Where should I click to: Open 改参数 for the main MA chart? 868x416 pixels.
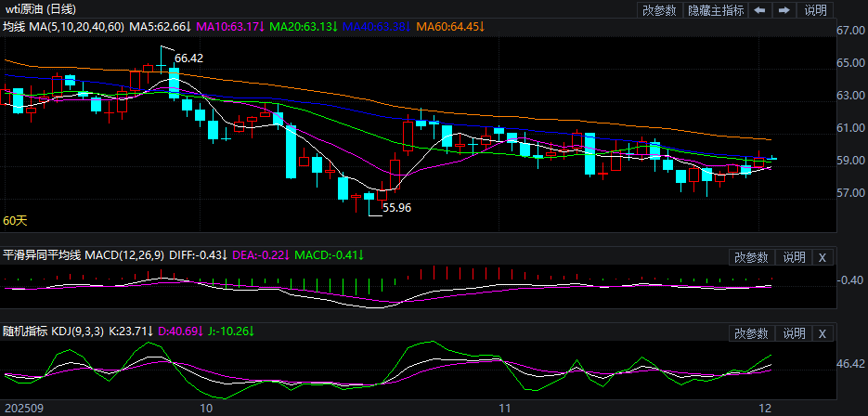click(x=659, y=10)
